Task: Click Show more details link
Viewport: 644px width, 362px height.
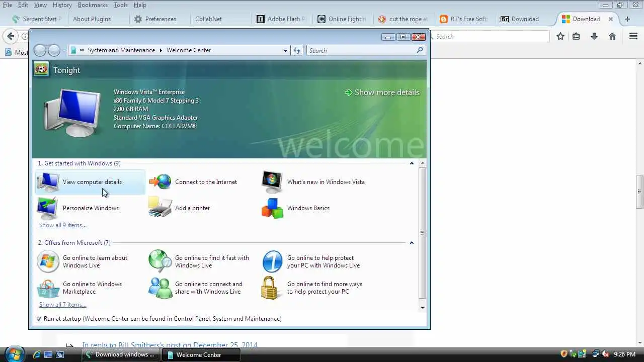Action: (x=382, y=93)
